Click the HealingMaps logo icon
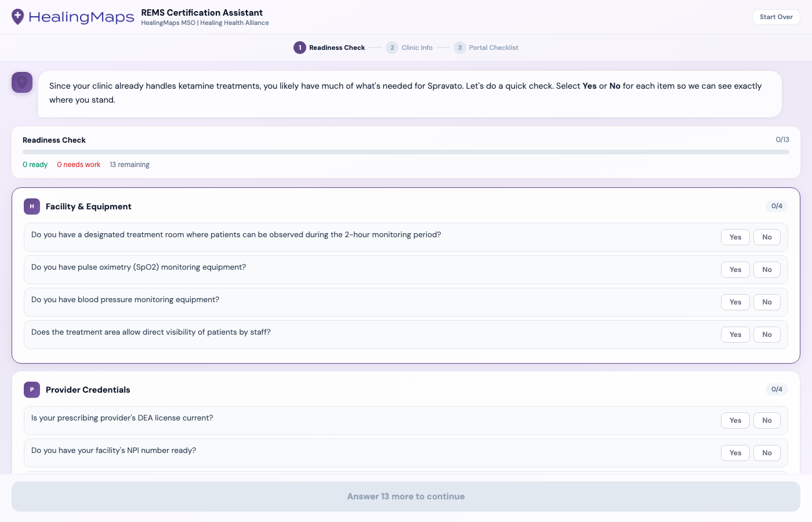The height and width of the screenshot is (522, 812). pos(18,17)
